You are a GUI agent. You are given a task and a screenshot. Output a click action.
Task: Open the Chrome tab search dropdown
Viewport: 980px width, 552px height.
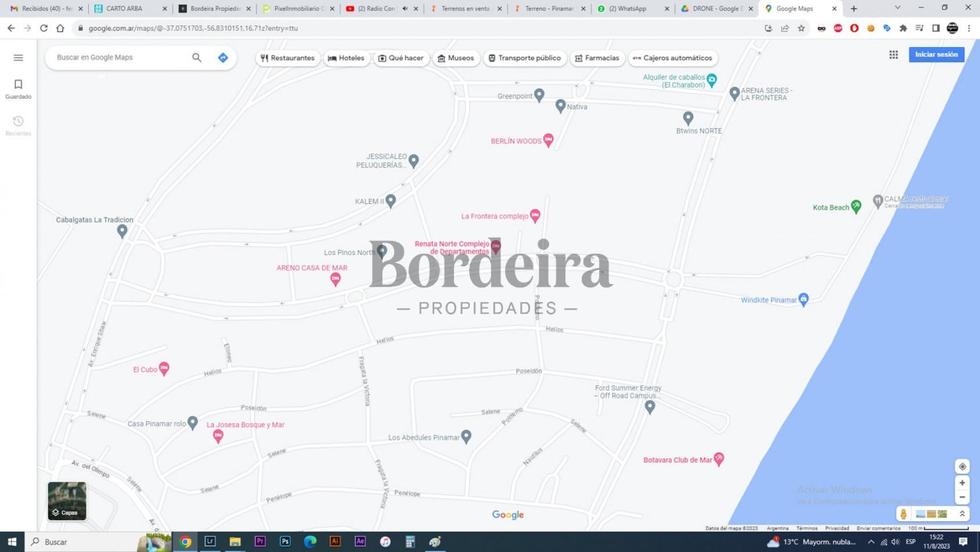click(898, 8)
